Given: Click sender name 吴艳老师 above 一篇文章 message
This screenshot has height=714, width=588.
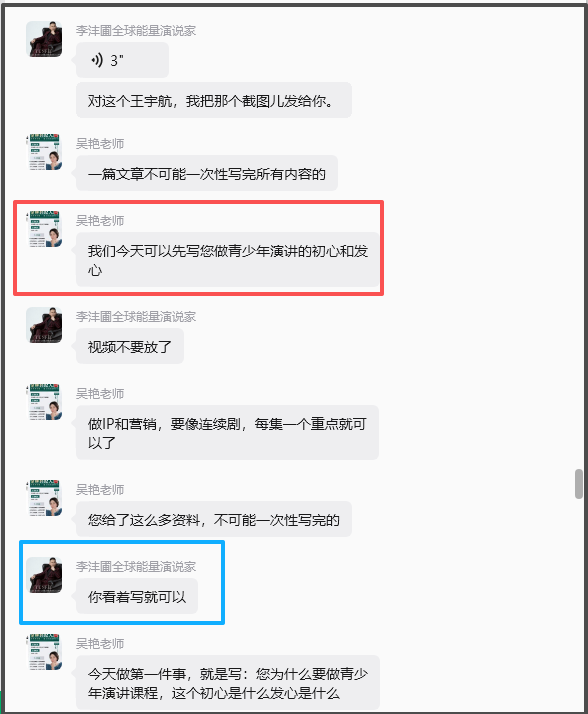Looking at the screenshot, I should click(100, 143).
